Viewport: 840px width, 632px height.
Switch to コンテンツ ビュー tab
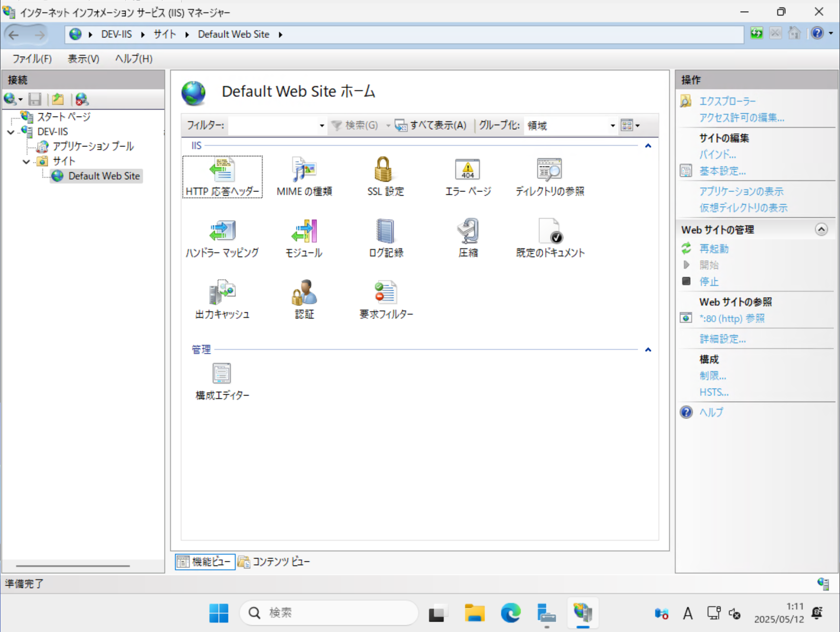274,561
